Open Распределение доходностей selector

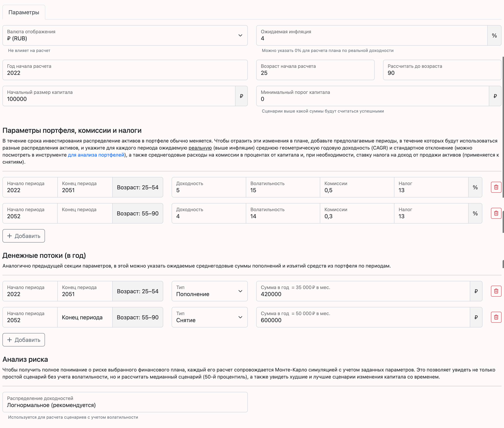[x=125, y=402]
